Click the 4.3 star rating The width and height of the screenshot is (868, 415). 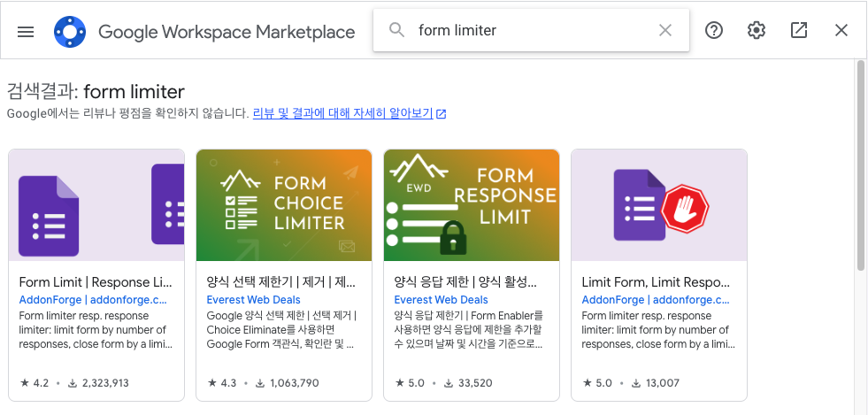(x=222, y=383)
